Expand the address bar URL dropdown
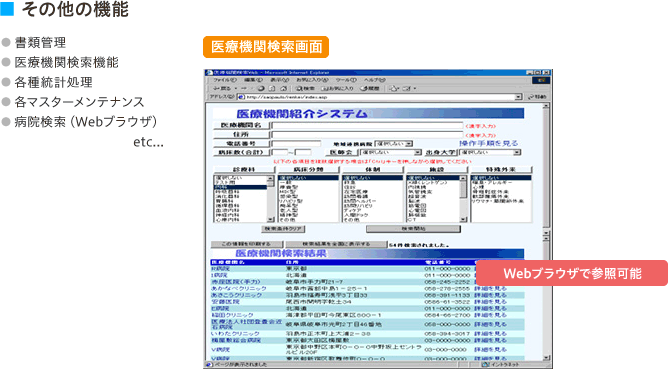This screenshot has height=369, width=669. coord(518,97)
